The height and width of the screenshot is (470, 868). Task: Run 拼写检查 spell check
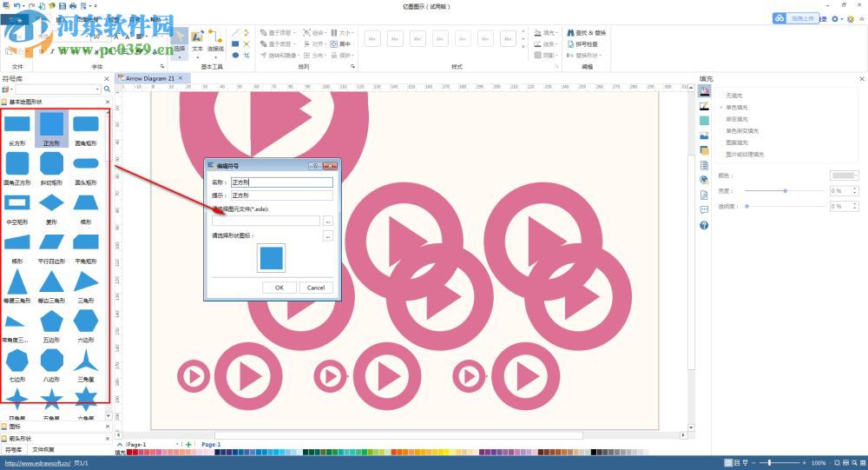coord(582,43)
